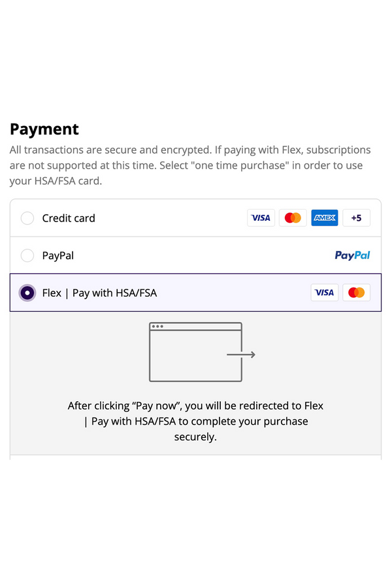Click the "After clicking Pay now" redirect message
Image resolution: width=392 pixels, height=588 pixels.
[195, 421]
